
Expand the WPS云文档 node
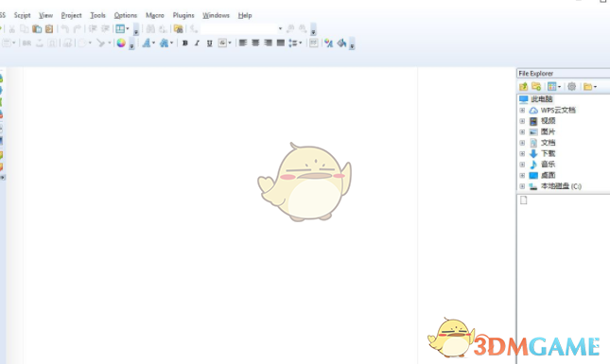522,111
